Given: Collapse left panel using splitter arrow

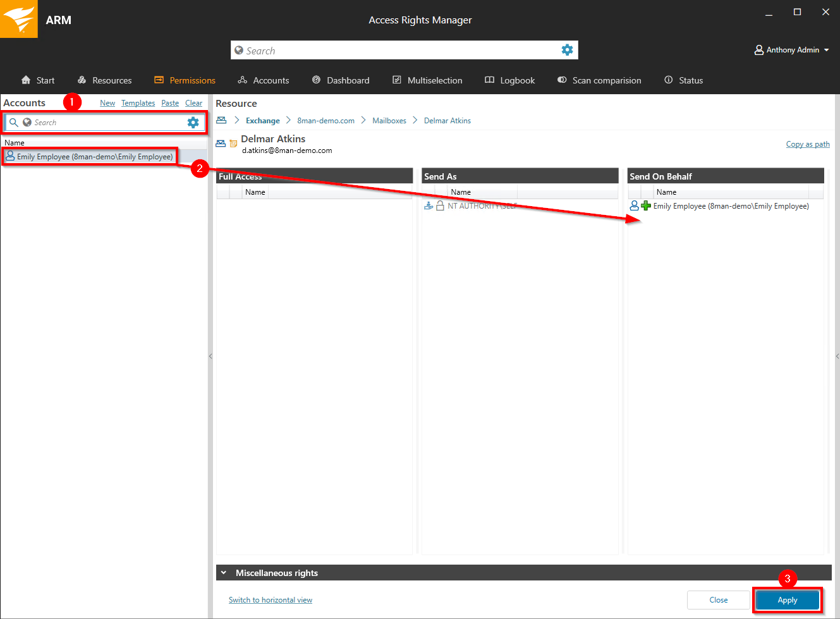Looking at the screenshot, I should click(x=210, y=357).
